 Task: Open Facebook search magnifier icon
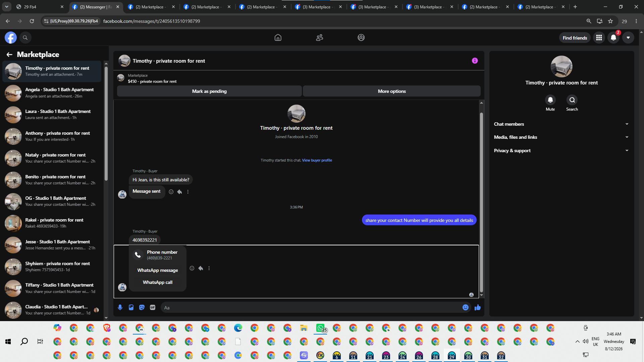tap(25, 38)
